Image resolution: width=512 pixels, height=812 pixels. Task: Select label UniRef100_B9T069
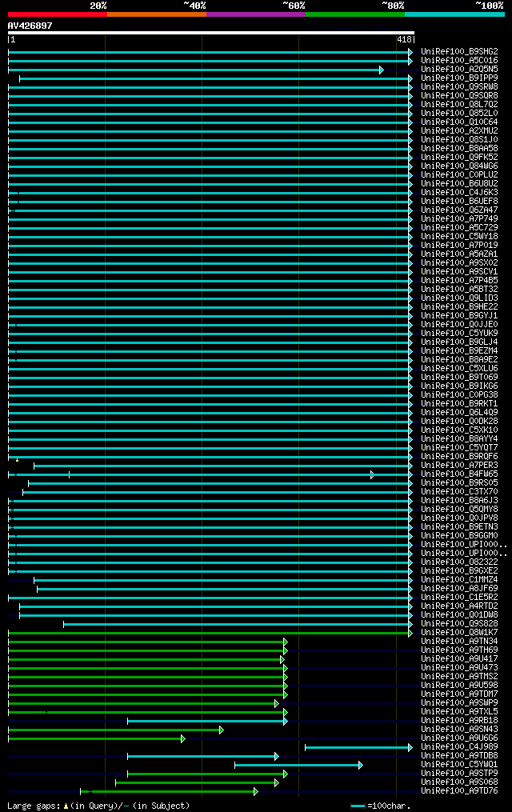[459, 378]
